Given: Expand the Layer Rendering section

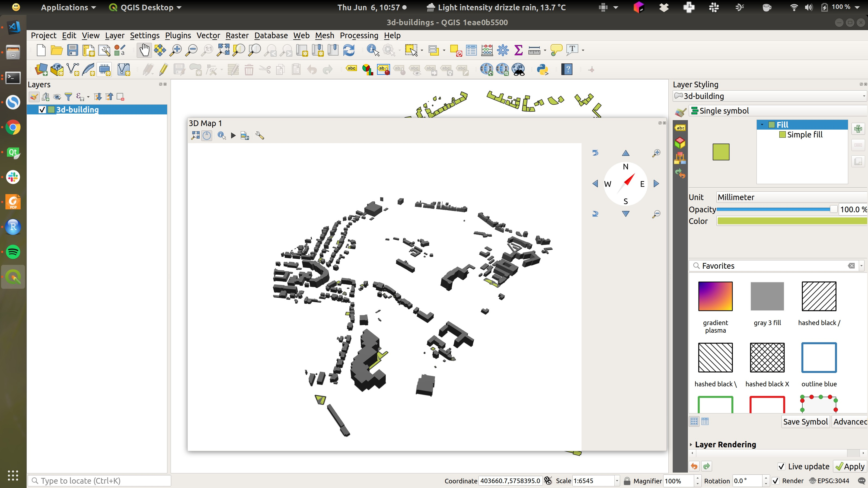Looking at the screenshot, I should point(691,445).
